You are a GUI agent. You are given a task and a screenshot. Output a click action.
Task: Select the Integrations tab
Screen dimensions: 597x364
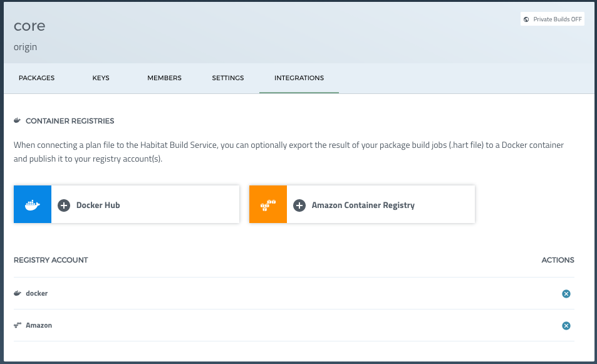pos(299,78)
